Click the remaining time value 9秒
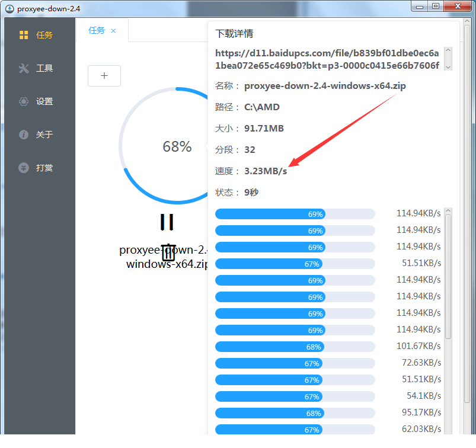The width and height of the screenshot is (476, 448). coord(251,193)
